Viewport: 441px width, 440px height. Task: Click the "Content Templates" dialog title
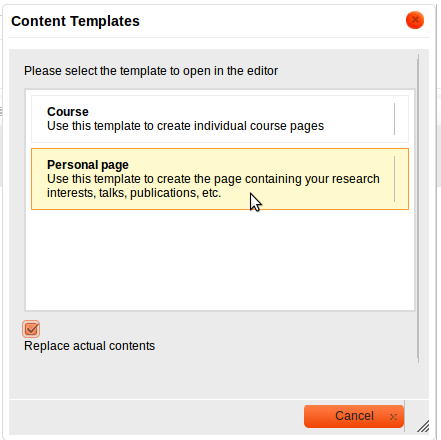(75, 21)
